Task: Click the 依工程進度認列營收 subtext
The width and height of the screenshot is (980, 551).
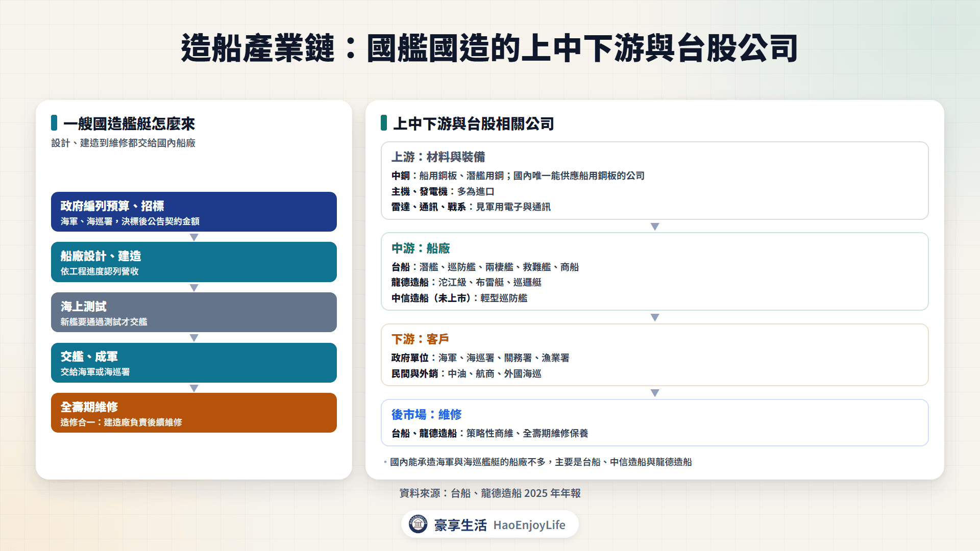Action: pos(100,271)
